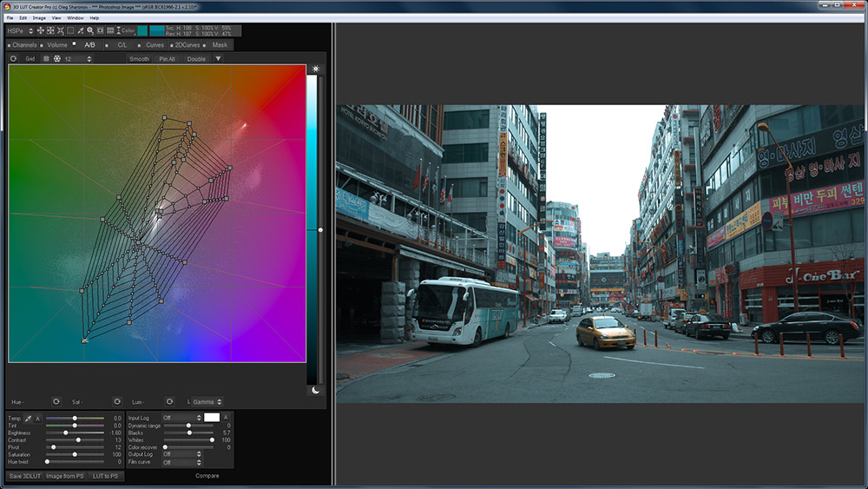Select the move/pan tool icon
Viewport: 868px width, 489px height.
coord(40,30)
